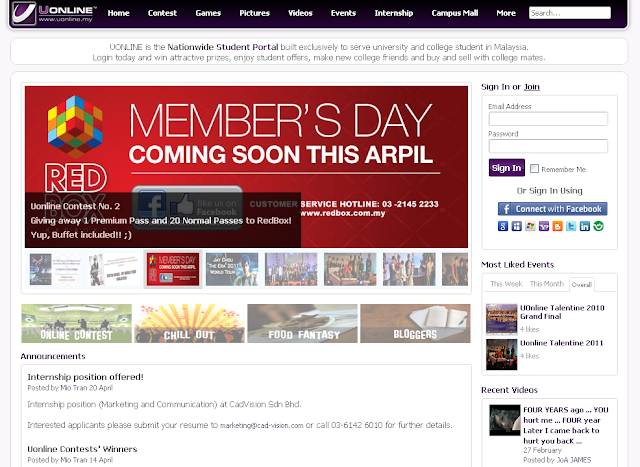Viewport: 640px width, 467px height.
Task: Go to the Home page
Action: tap(118, 13)
